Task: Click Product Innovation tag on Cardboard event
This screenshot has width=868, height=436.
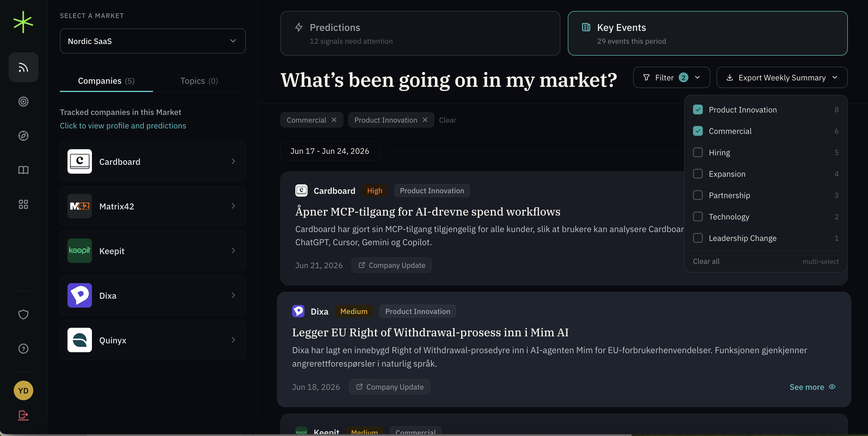Action: click(x=432, y=190)
